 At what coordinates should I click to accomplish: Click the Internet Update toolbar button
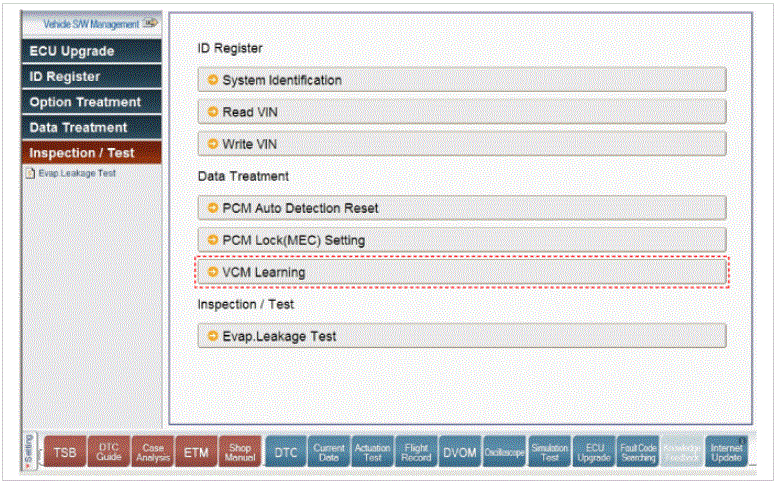727,453
